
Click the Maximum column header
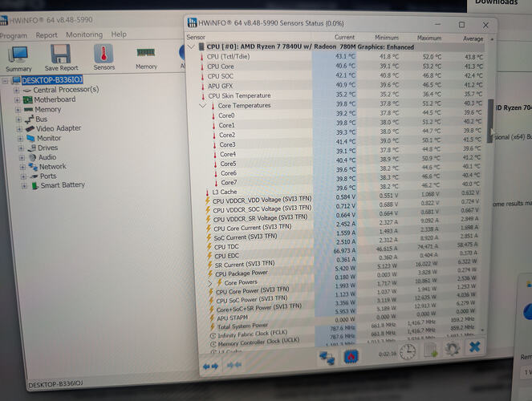429,38
